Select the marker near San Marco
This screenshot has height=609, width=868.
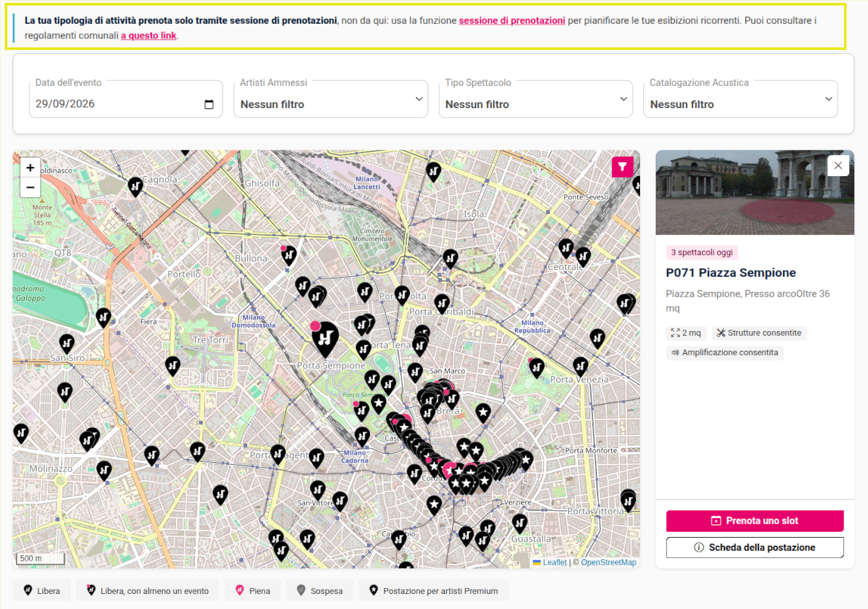[x=415, y=372]
